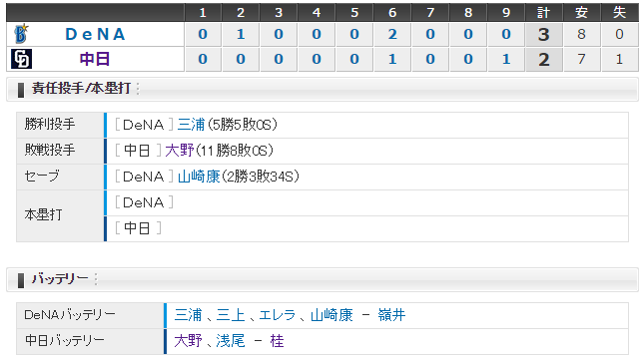Viewport: 643px width, 364px height.
Task: Open winning pitcher 三浦 player page
Action: coord(191,125)
